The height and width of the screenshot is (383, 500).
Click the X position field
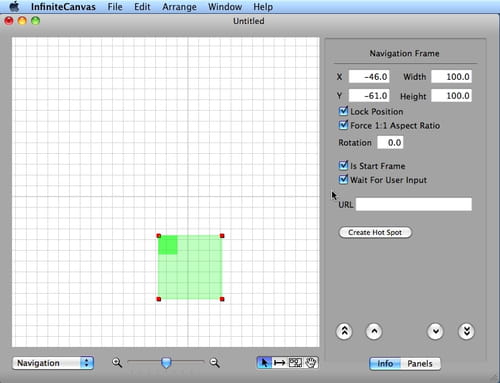tap(369, 77)
